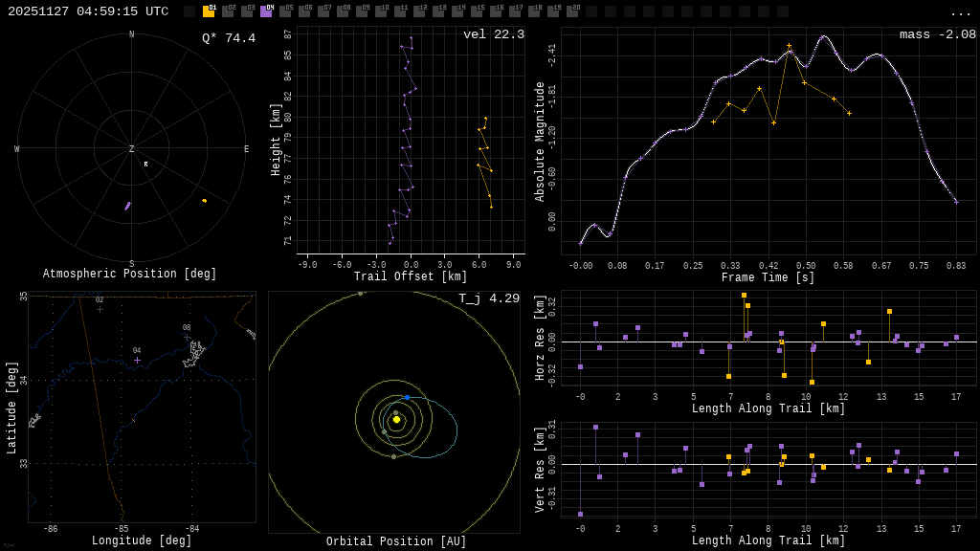The height and width of the screenshot is (551, 980).
Task: Click the blue Earth dot on orbit
Action: (x=407, y=397)
